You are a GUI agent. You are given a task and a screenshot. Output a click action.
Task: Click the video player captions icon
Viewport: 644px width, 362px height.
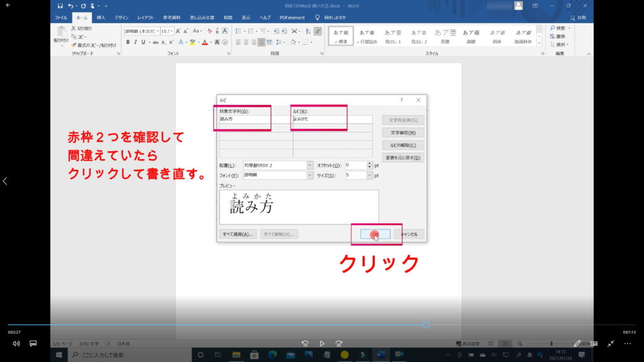(33, 344)
